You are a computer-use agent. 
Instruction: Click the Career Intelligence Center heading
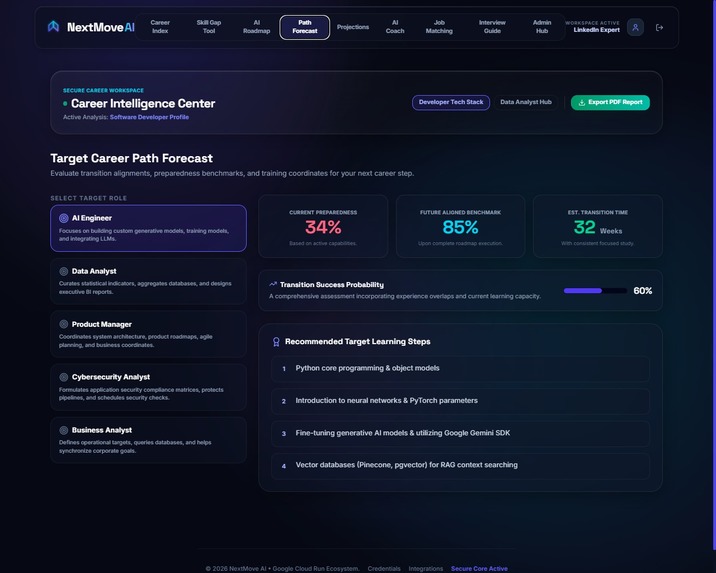click(143, 104)
